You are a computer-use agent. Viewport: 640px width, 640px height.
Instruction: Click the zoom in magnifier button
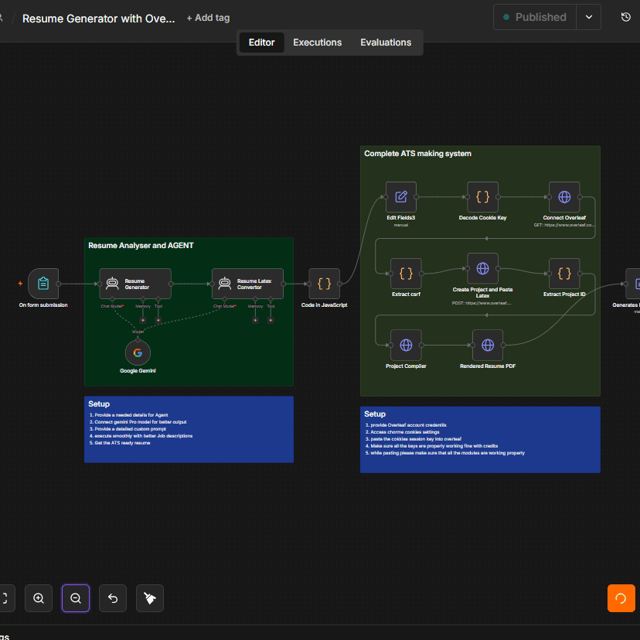pyautogui.click(x=39, y=598)
